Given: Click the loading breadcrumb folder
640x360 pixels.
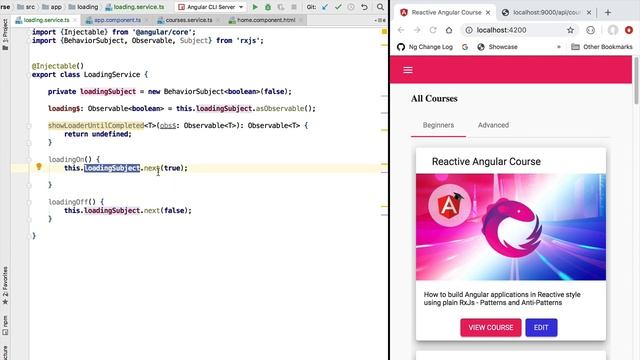Looking at the screenshot, I should point(83,7).
